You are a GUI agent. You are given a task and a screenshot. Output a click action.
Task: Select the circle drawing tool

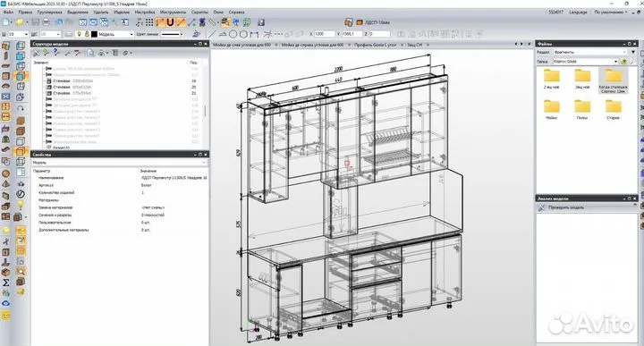pos(233,34)
